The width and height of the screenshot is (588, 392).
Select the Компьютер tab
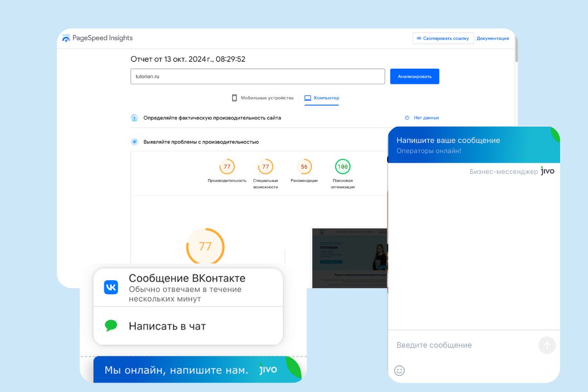pyautogui.click(x=321, y=98)
